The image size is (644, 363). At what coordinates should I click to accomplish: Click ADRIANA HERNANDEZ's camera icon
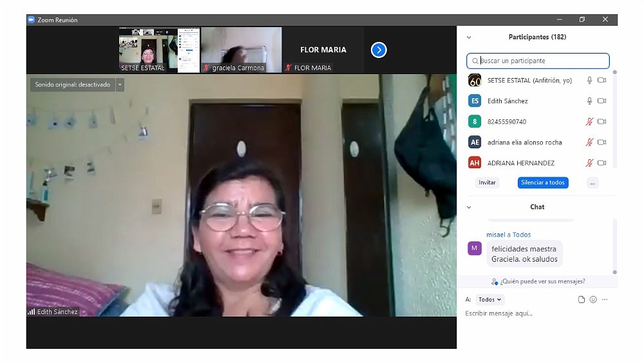[602, 163]
